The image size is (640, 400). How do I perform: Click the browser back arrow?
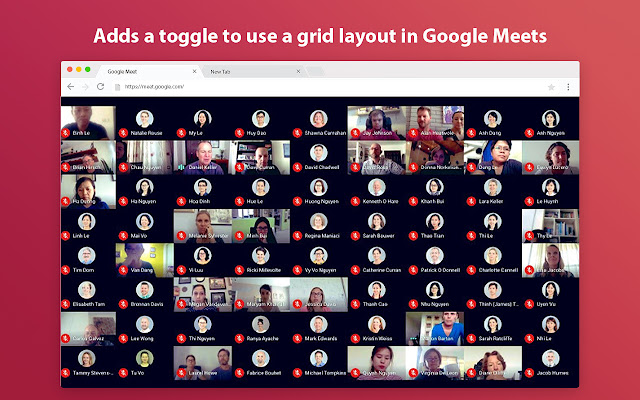coord(69,87)
